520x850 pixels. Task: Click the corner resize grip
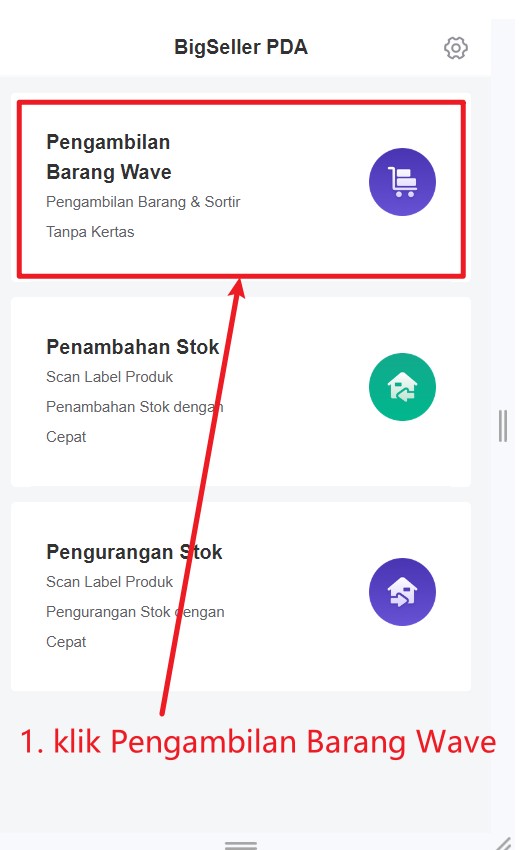tap(504, 843)
